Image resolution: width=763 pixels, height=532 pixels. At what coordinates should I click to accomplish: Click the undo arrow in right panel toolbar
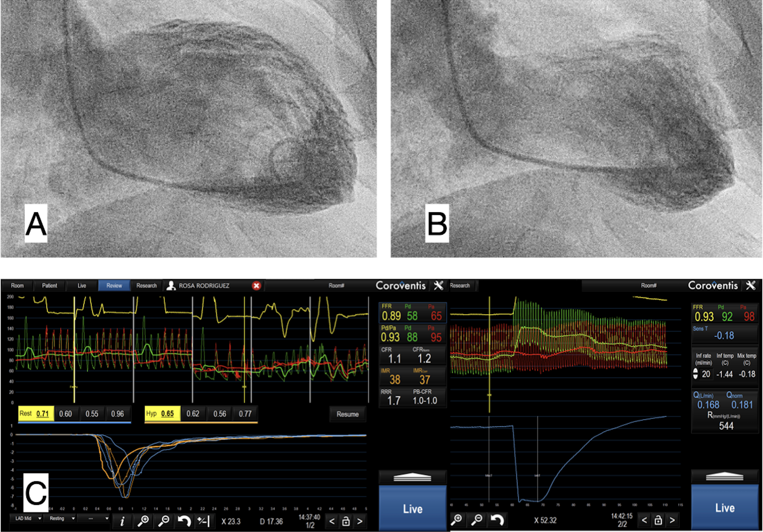pyautogui.click(x=497, y=520)
